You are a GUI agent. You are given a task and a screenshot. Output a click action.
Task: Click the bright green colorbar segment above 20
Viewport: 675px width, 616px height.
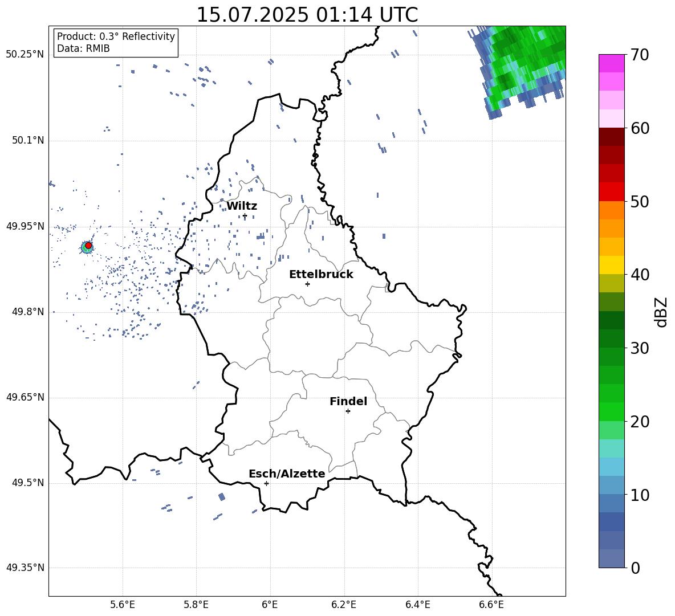tap(612, 411)
